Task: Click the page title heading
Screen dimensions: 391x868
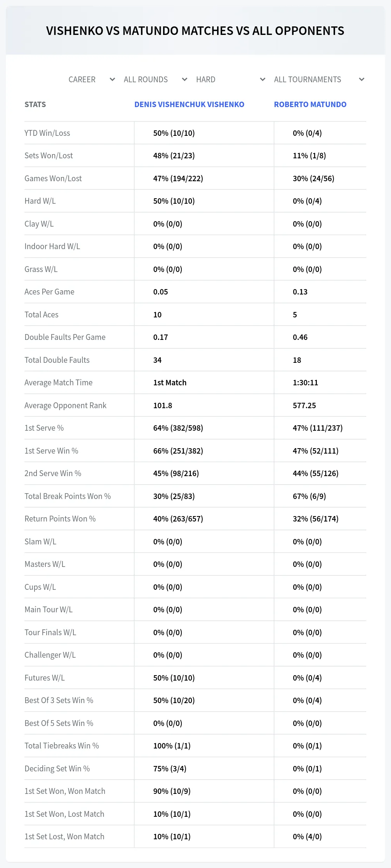Action: click(195, 31)
